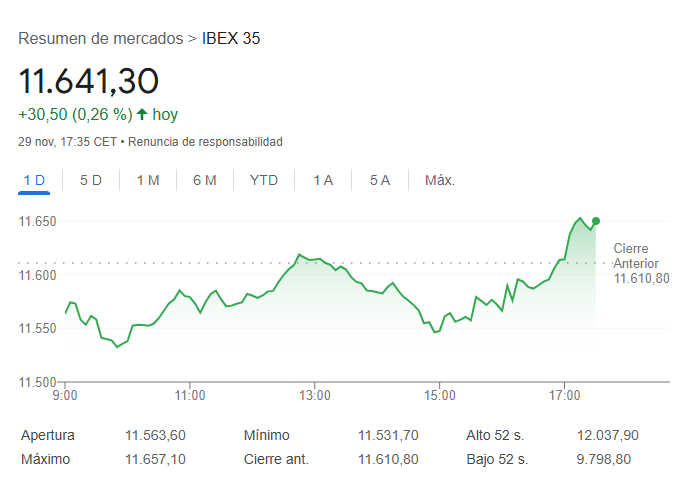Screen dimensions: 696x486
Task: Click the 13:00 time axis label
Action: [315, 395]
